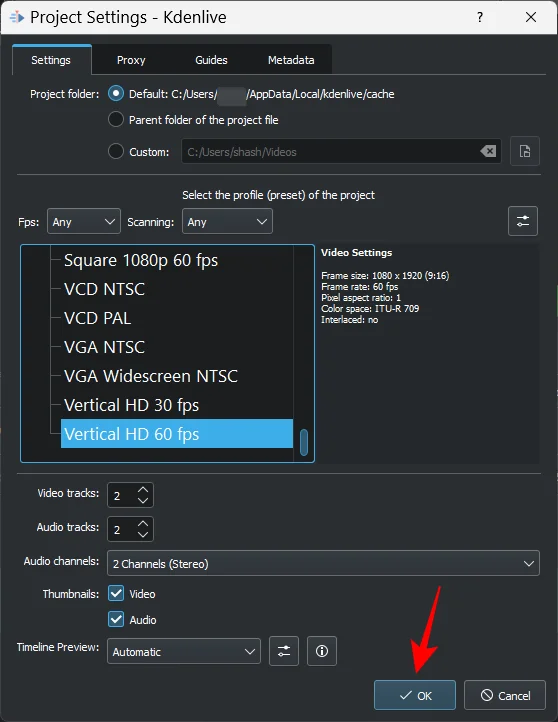Decrease the Audio tracks count
Screen dimensions: 558x722
click(x=143, y=535)
